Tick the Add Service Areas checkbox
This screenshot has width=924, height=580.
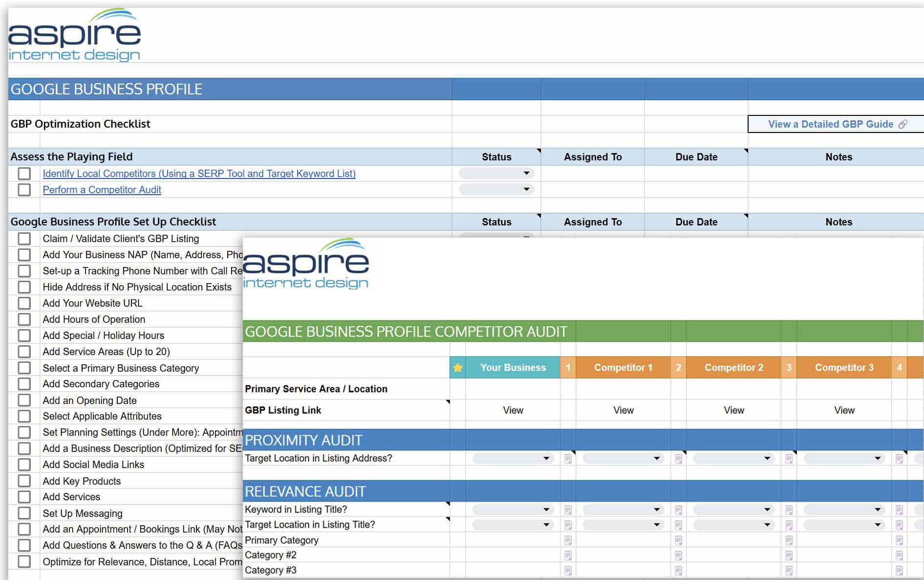click(x=24, y=352)
